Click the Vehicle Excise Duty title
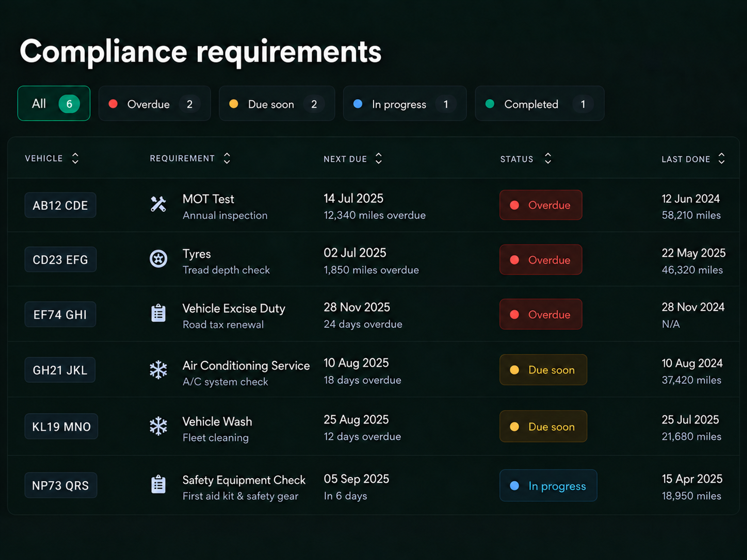The width and height of the screenshot is (747, 560). (234, 309)
